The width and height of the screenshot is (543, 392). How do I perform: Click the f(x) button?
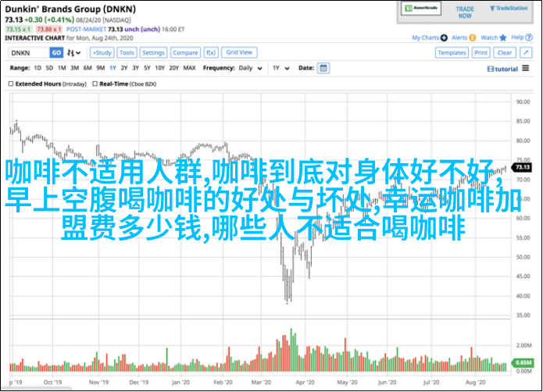pyautogui.click(x=210, y=52)
